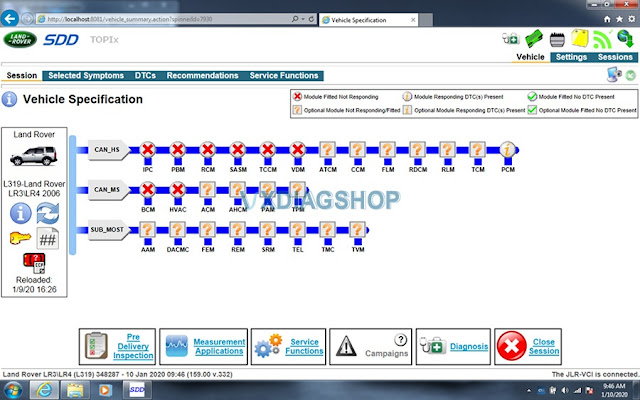Click the SDD taskbar icon

pyautogui.click(x=137, y=390)
